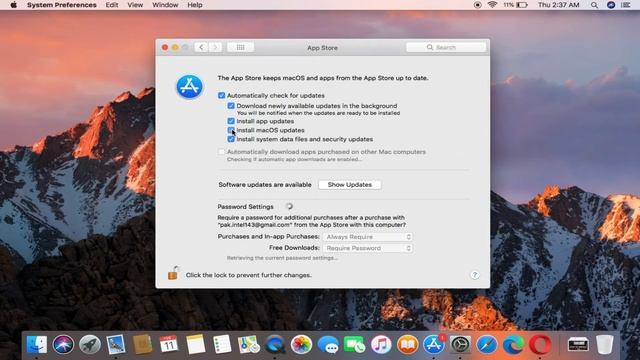Open the Help menu

(195, 5)
